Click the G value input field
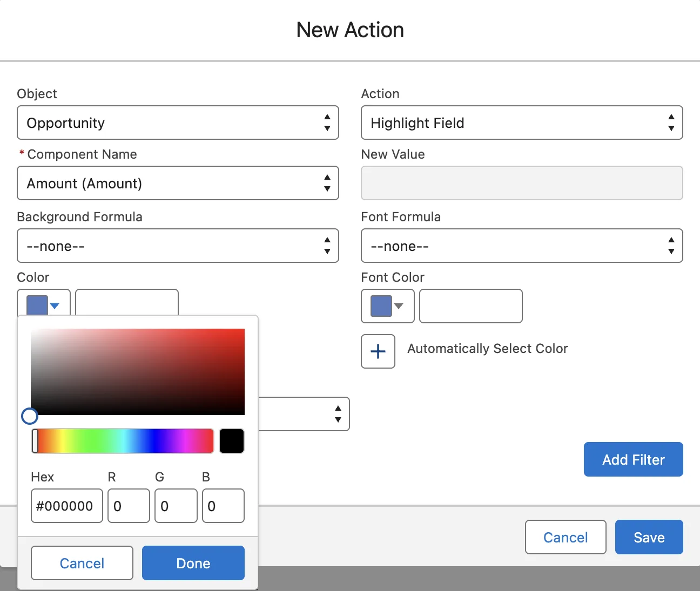This screenshot has width=700, height=591. coord(176,506)
